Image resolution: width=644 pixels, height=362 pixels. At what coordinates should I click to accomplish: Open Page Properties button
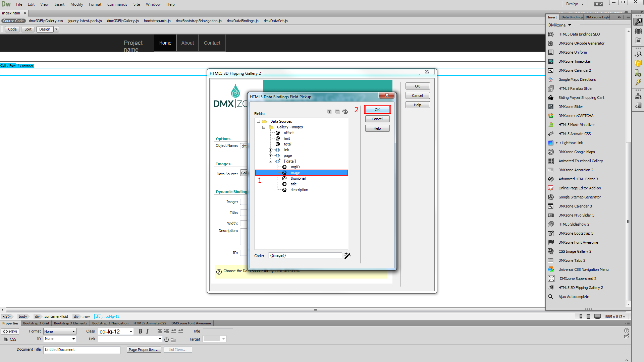click(144, 350)
